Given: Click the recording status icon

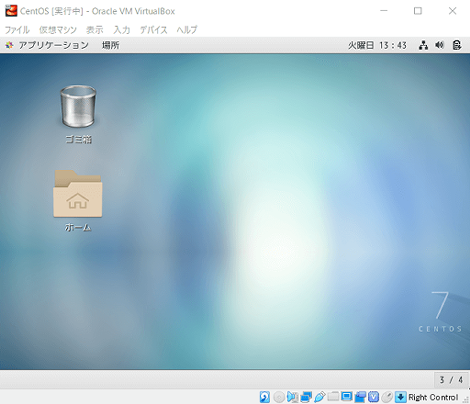Looking at the screenshot, I should 360,397.
